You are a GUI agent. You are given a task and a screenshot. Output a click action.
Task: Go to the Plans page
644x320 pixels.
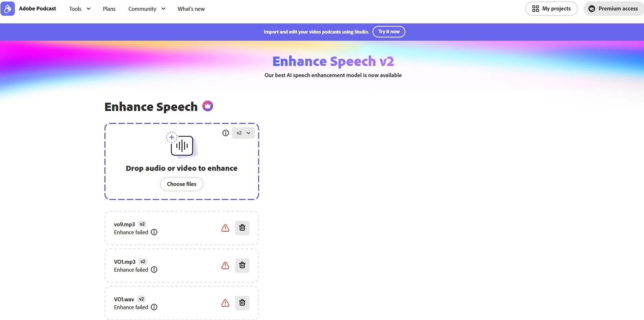(x=109, y=9)
